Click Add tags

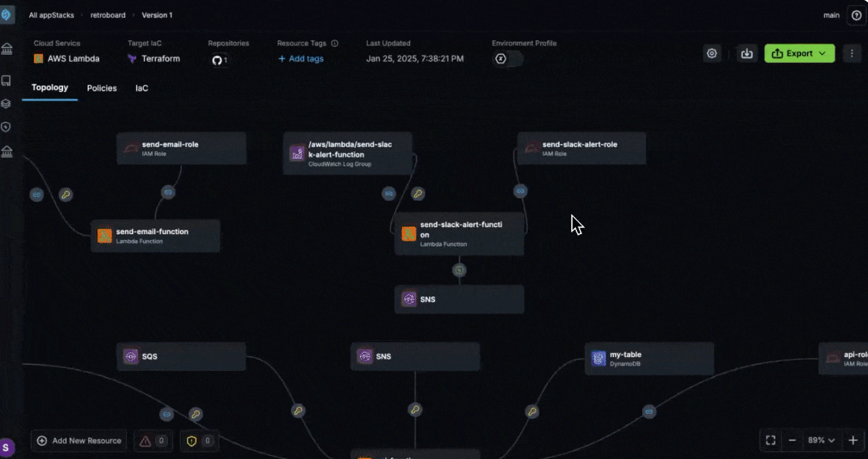click(300, 59)
